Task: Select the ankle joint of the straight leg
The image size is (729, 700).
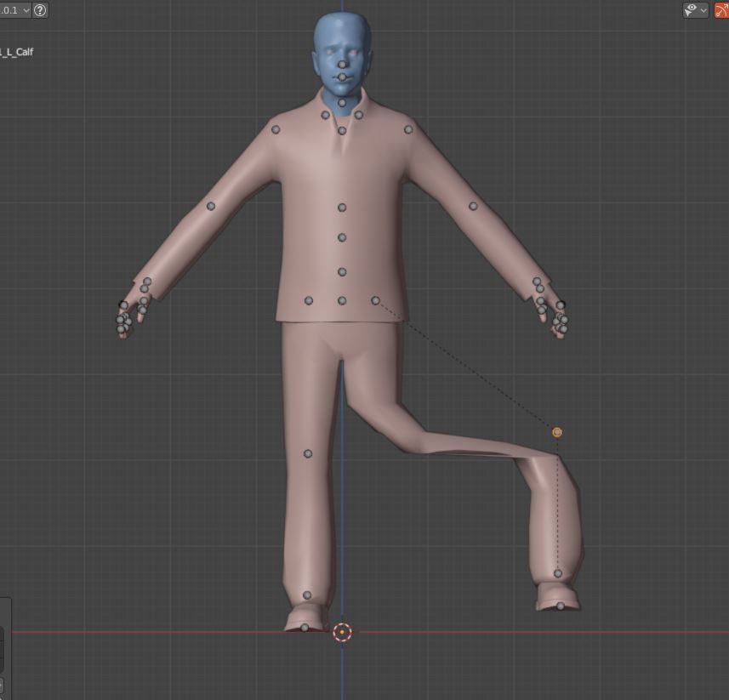Action: [x=307, y=595]
